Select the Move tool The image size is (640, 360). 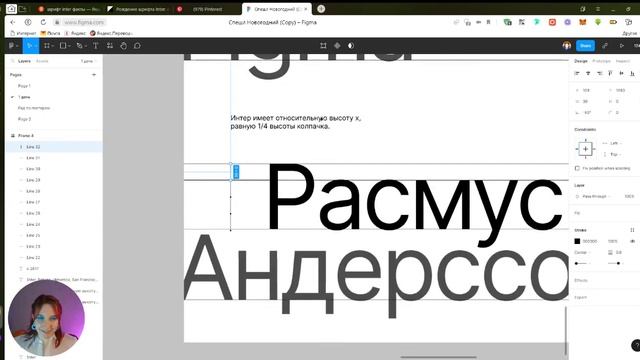pyautogui.click(x=29, y=46)
